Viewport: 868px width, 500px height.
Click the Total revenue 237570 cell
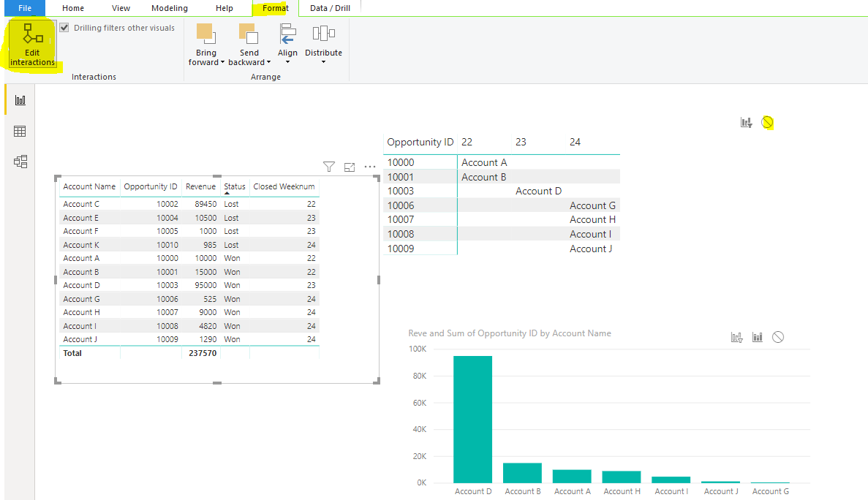pyautogui.click(x=203, y=353)
